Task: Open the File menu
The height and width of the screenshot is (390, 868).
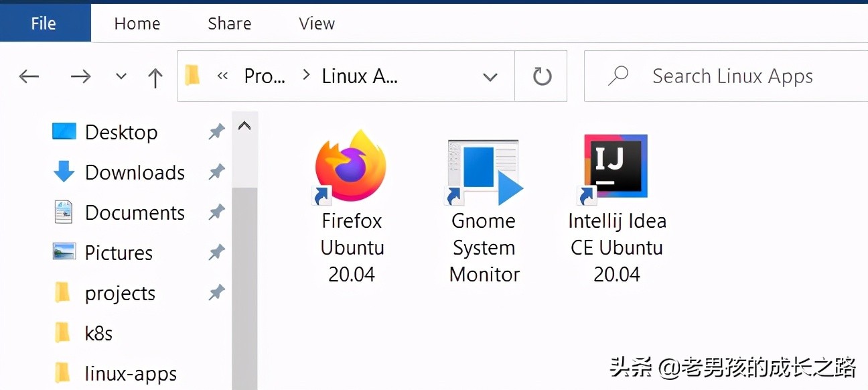Action: coord(44,23)
